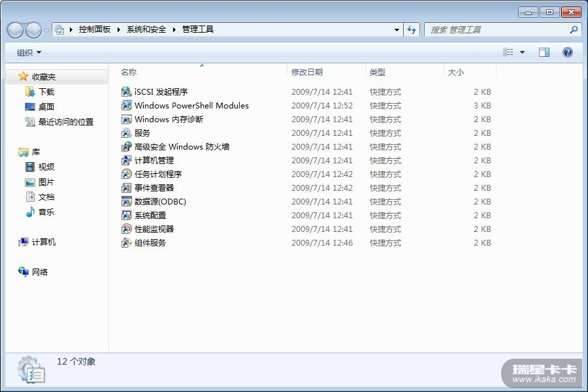Navigate to 控制面板 in the address bar
Screen dimensions: 588x392
coord(95,29)
